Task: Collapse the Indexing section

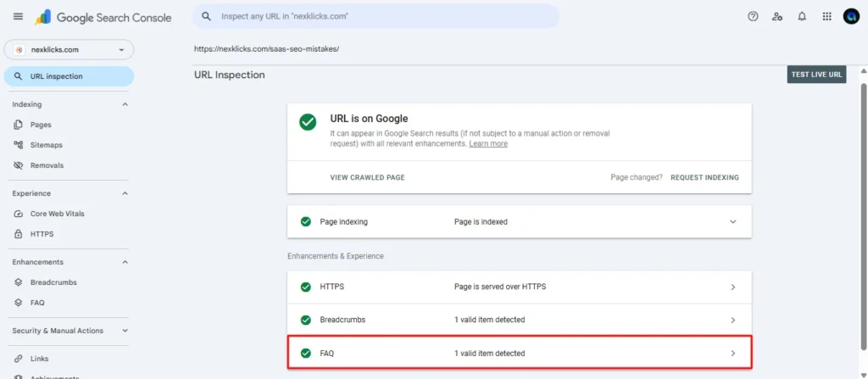Action: coord(125,105)
